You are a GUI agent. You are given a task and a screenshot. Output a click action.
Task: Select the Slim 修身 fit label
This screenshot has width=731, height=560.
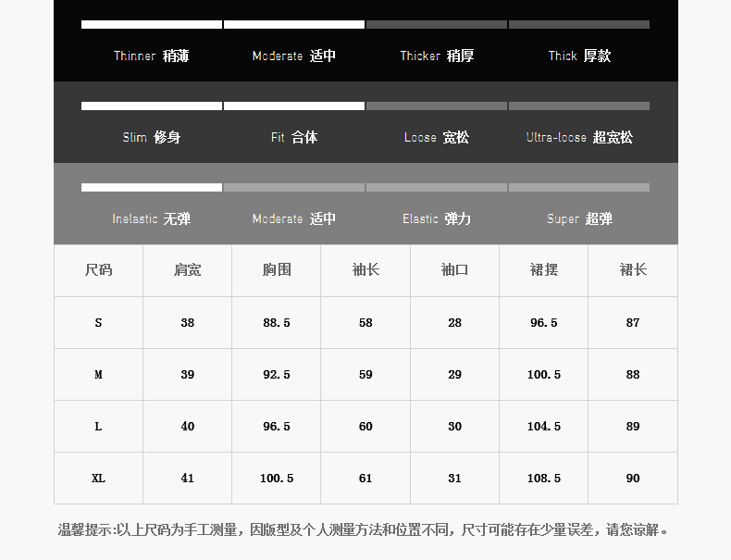click(151, 137)
